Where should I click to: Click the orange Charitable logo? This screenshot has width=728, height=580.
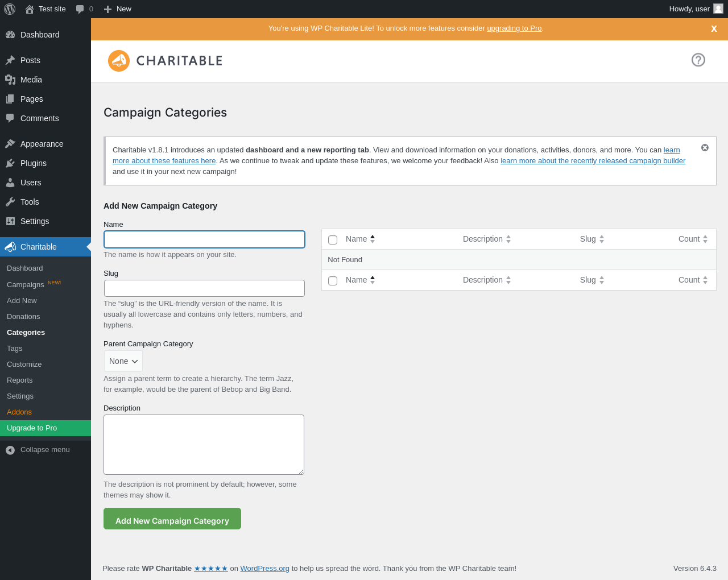point(165,61)
